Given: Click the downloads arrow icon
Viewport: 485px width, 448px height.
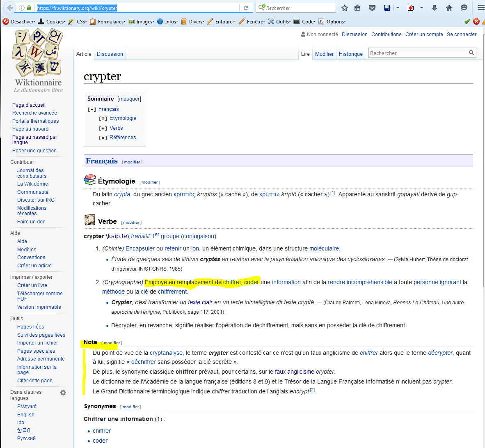Looking at the screenshot, I should pyautogui.click(x=435, y=8).
